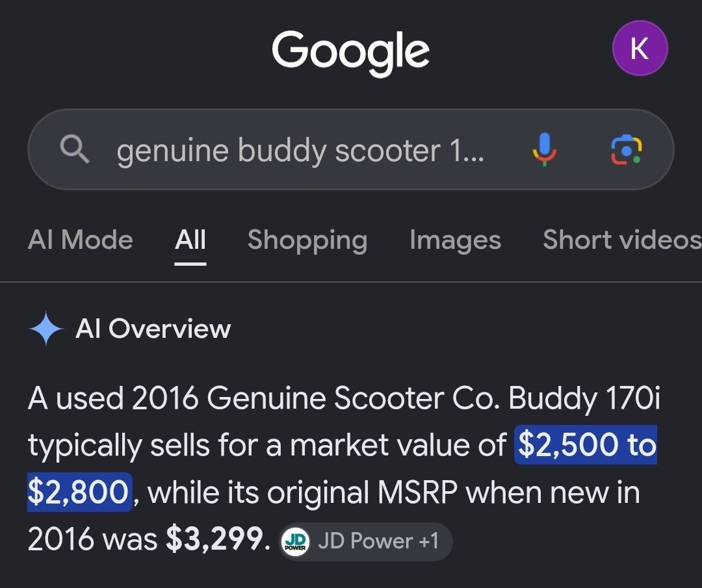The image size is (702, 588).
Task: Open the Short videos tab
Action: pos(622,240)
